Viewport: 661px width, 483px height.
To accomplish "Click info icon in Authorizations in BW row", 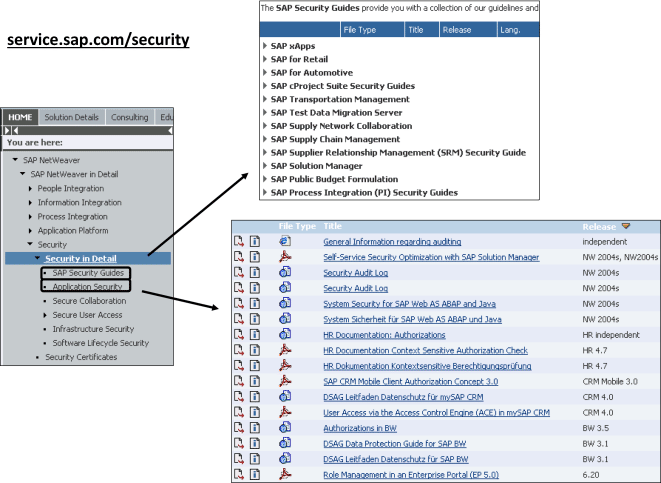I will pyautogui.click(x=255, y=428).
